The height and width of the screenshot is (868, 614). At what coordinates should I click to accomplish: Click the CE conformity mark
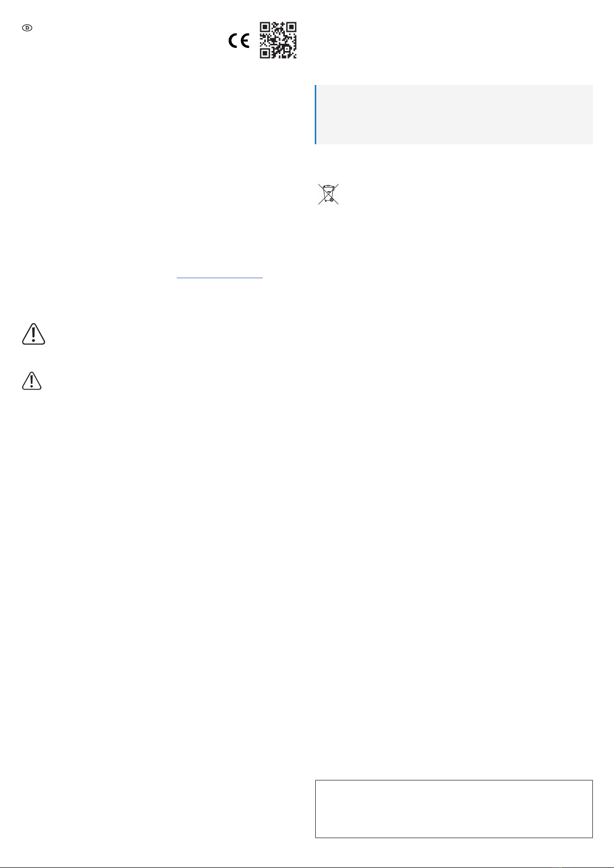coord(239,41)
